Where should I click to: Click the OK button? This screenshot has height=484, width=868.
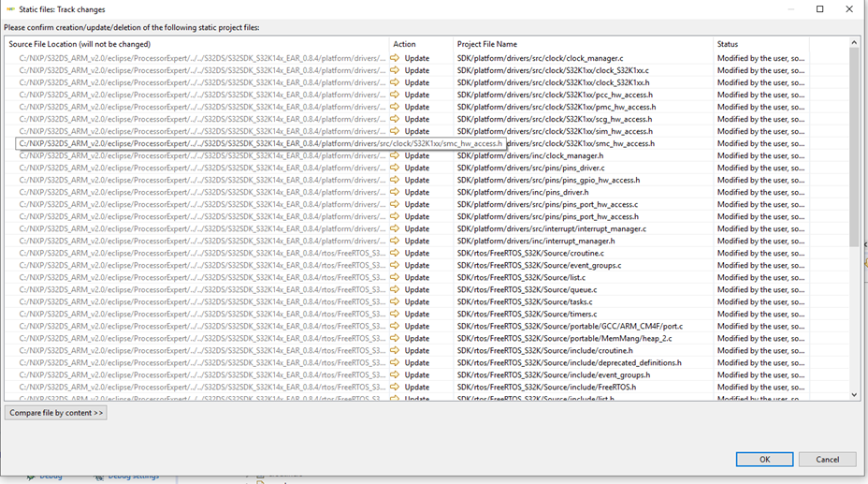pos(764,459)
